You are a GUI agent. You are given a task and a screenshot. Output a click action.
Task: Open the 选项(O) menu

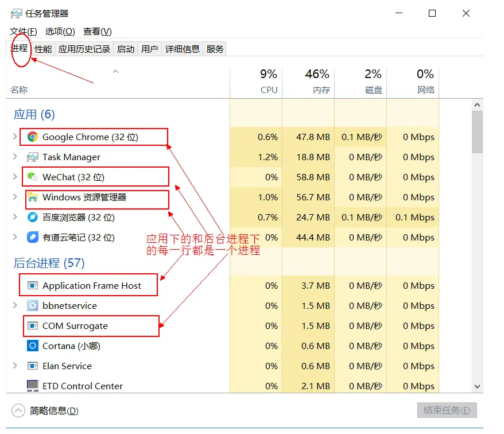click(x=60, y=31)
